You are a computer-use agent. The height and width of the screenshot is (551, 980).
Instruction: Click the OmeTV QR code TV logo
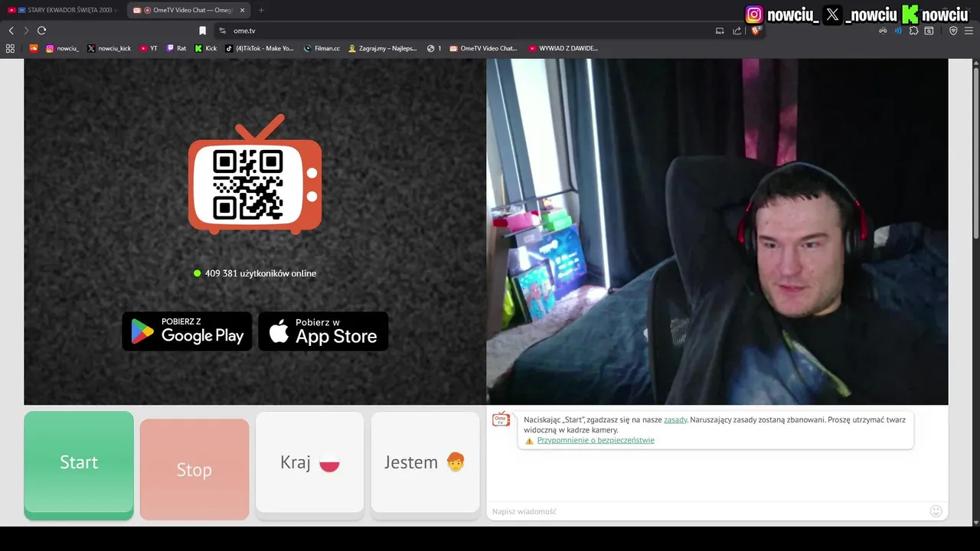(x=255, y=175)
